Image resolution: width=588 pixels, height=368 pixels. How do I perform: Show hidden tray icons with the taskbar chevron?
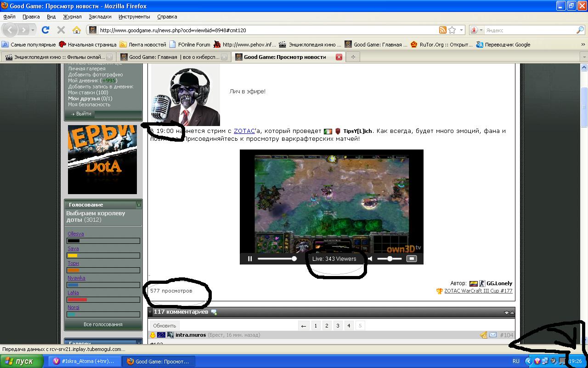tap(528, 361)
